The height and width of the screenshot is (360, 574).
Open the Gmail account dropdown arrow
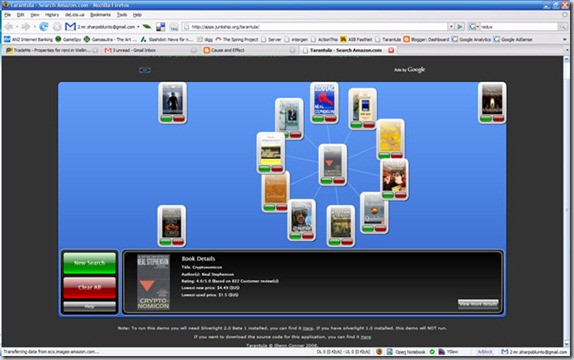click(138, 27)
